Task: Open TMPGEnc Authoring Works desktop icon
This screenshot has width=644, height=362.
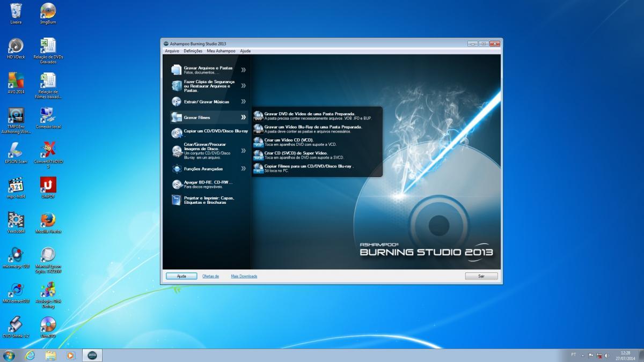Action: click(16, 115)
